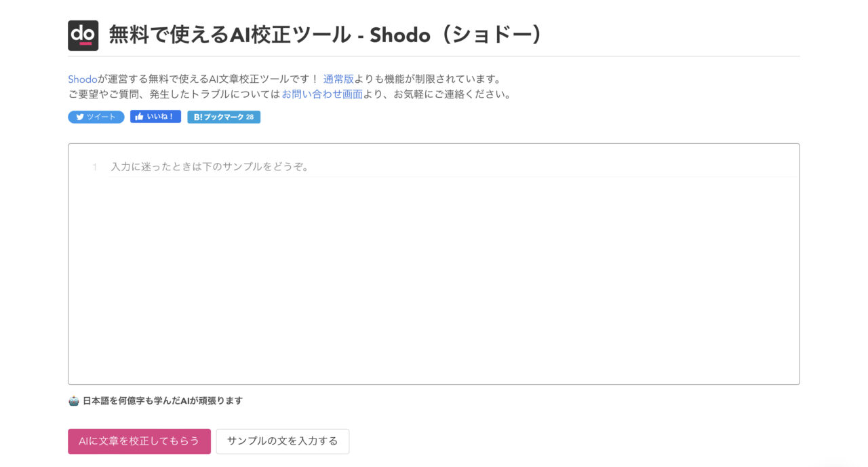Click the 日本語を何億字も学んだAIが頑張ります caption

pyautogui.click(x=163, y=400)
